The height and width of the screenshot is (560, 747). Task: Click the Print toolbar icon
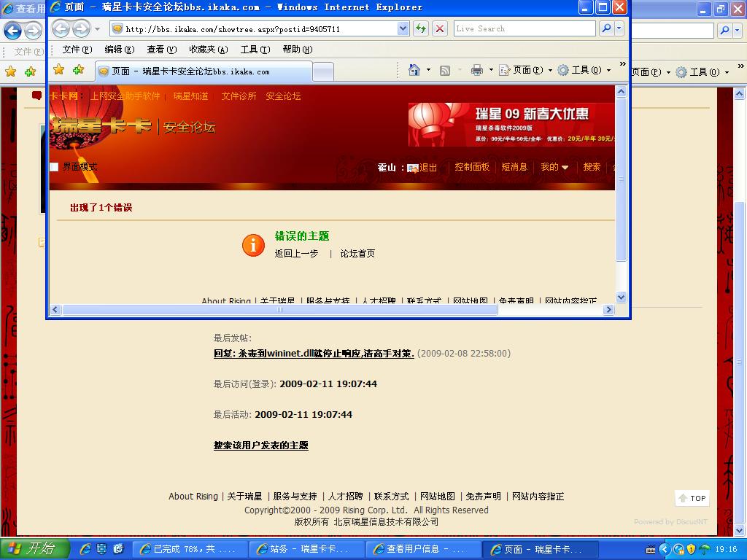[476, 71]
